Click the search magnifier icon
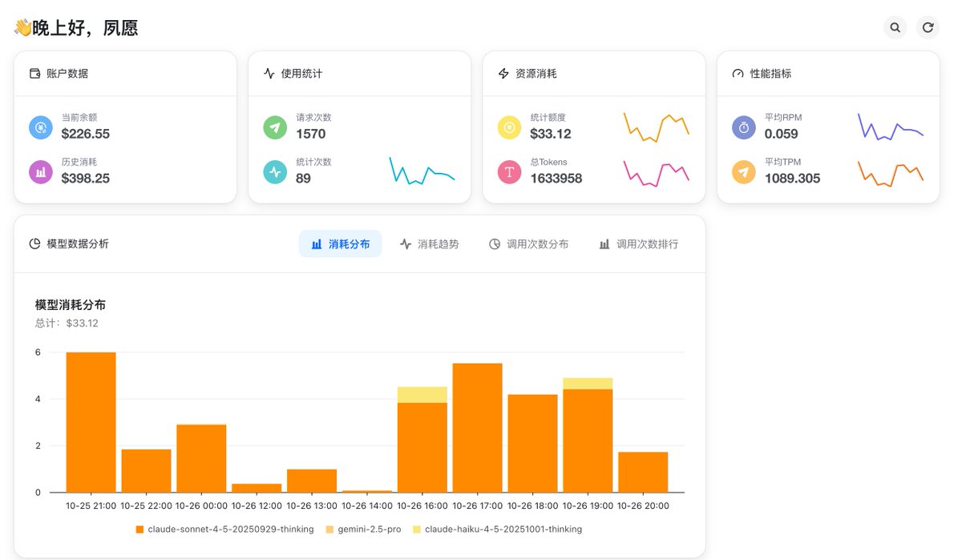Image resolution: width=962 pixels, height=560 pixels. point(895,27)
